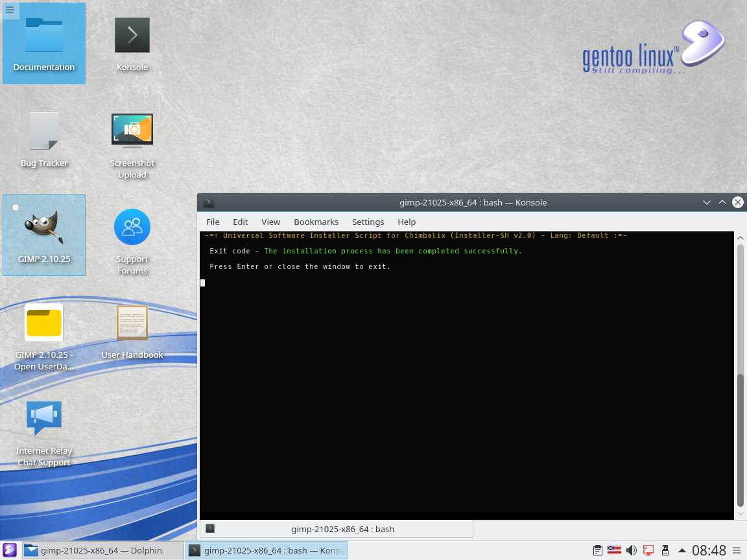Toggle selection marker on GIMP 2.10.25 icon

pos(16,207)
